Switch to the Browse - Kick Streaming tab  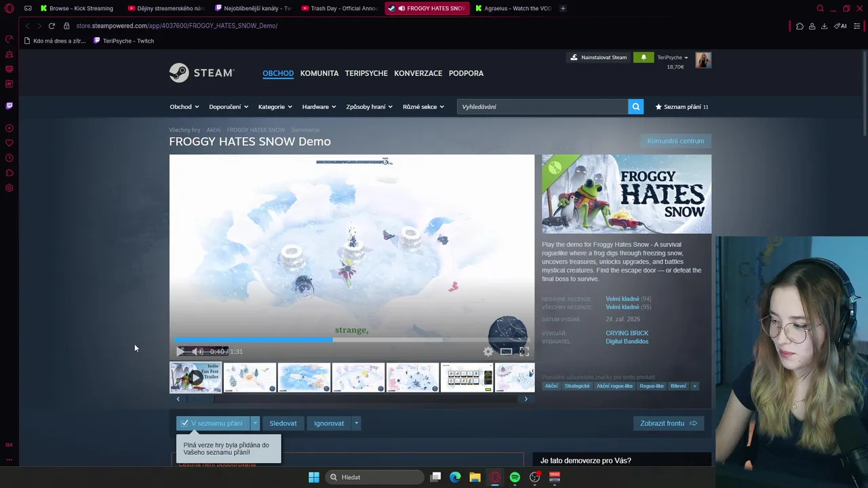[77, 8]
